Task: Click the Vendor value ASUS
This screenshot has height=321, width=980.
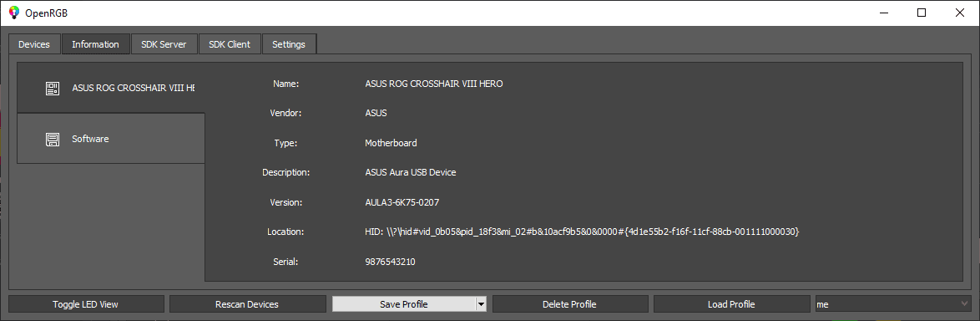Action: (376, 113)
